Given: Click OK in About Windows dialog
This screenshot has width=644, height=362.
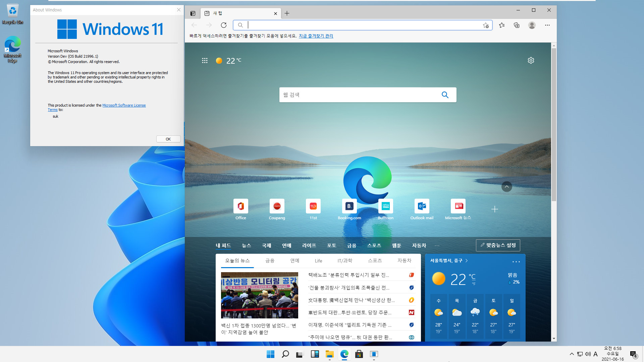Looking at the screenshot, I should pos(168,139).
